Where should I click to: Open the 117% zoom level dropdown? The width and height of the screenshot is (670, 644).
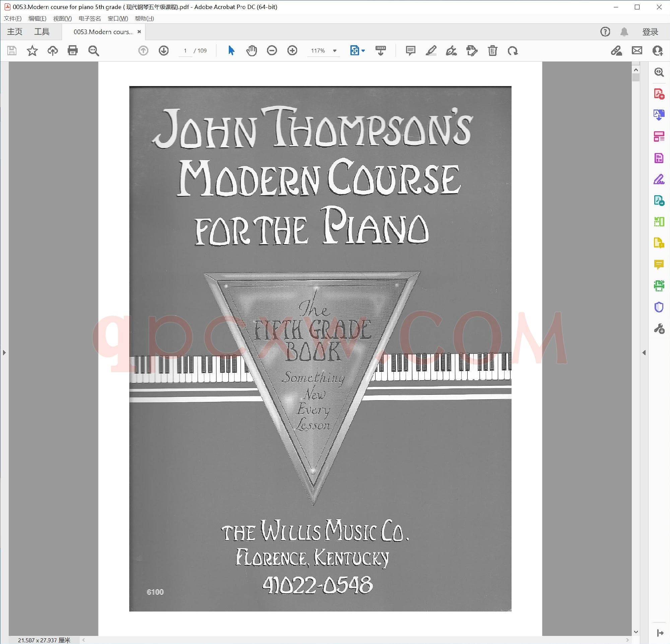click(335, 51)
